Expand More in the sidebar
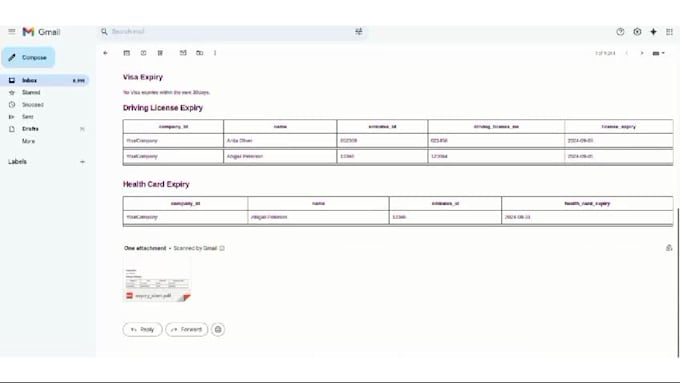Image resolution: width=680 pixels, height=383 pixels. [29, 141]
